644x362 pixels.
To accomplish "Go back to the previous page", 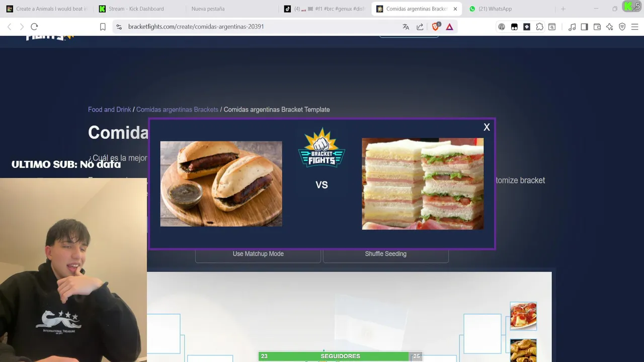I will pyautogui.click(x=9, y=27).
